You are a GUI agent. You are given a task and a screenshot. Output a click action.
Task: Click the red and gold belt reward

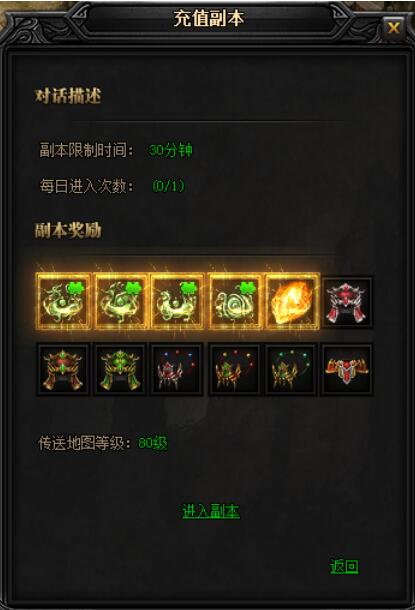[347, 370]
